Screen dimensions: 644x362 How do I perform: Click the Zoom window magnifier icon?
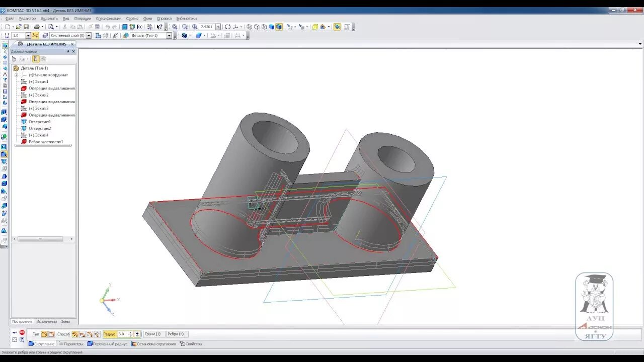(174, 27)
